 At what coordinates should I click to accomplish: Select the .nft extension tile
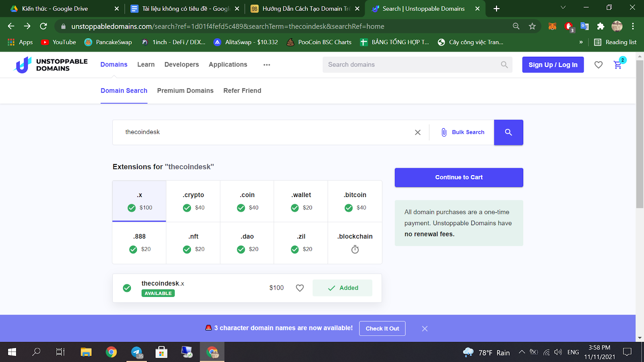click(x=193, y=243)
